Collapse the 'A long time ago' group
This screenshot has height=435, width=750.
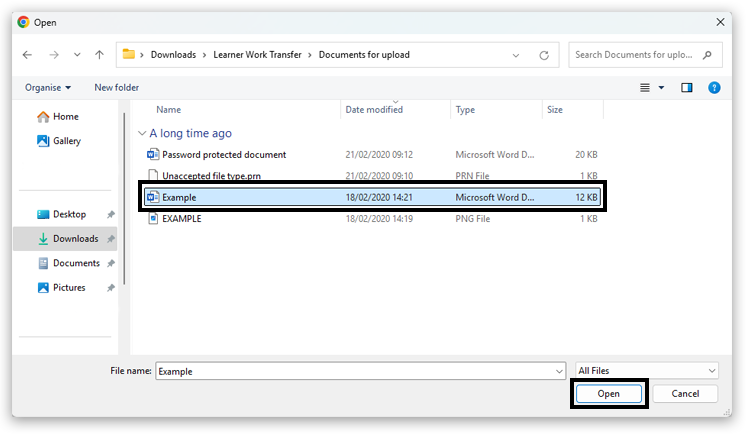[x=142, y=133]
